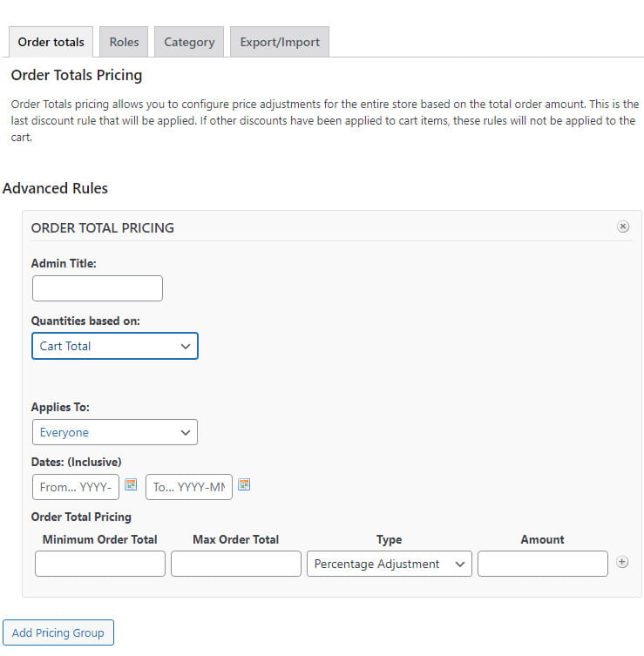Click the Max Order Total field
The height and width of the screenshot is (656, 644).
236,564
